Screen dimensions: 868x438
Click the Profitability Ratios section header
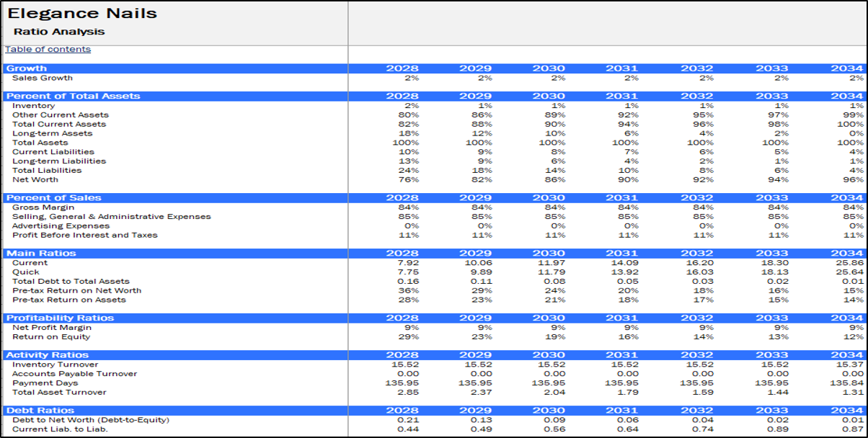[x=59, y=318]
